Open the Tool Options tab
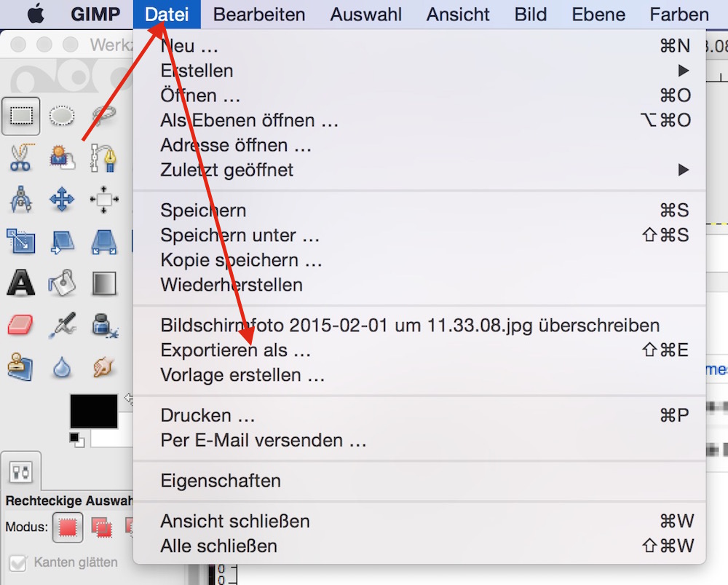 click(x=21, y=472)
